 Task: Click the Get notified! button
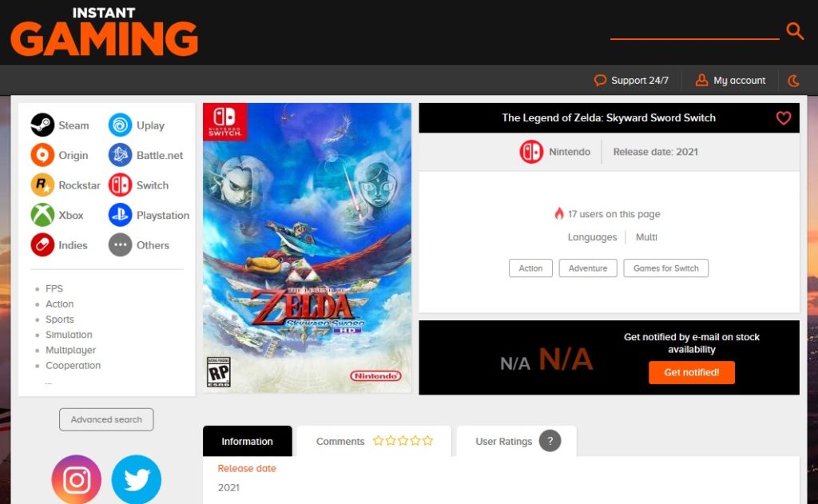coord(691,372)
